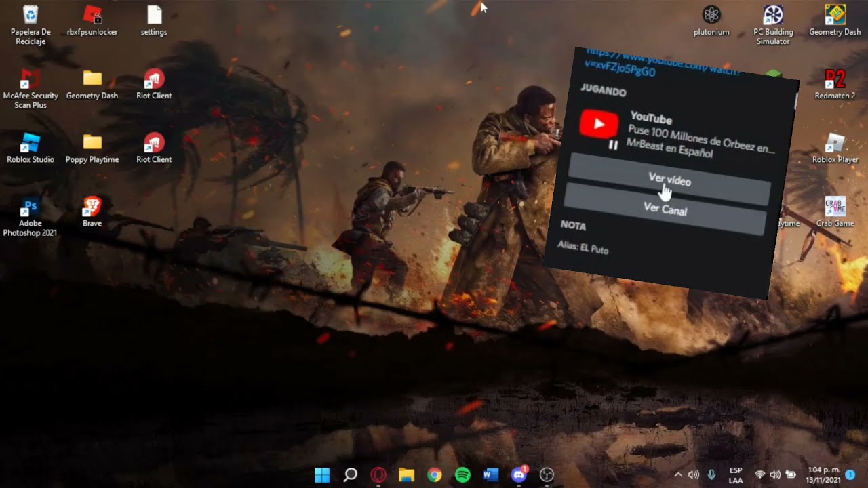Image resolution: width=868 pixels, height=488 pixels.
Task: Launch Adobe Photoshop 2021 shortcut
Action: (31, 216)
